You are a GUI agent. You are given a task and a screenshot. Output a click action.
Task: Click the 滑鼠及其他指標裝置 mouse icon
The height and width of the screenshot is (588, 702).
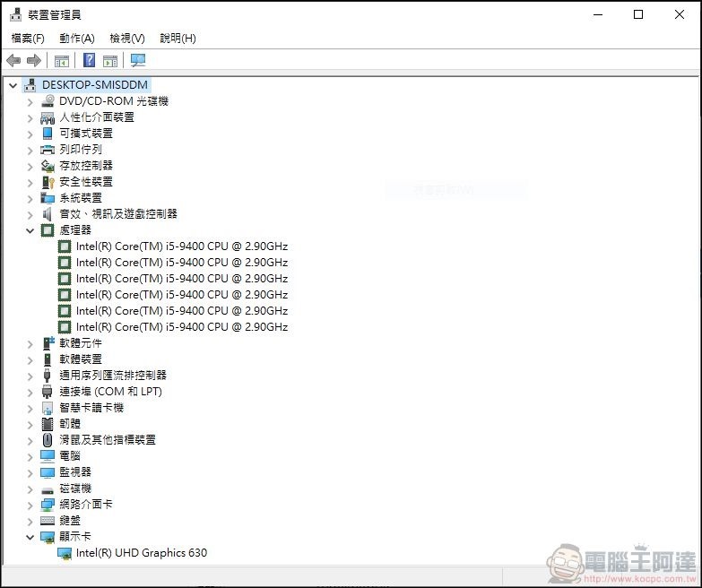click(x=47, y=440)
